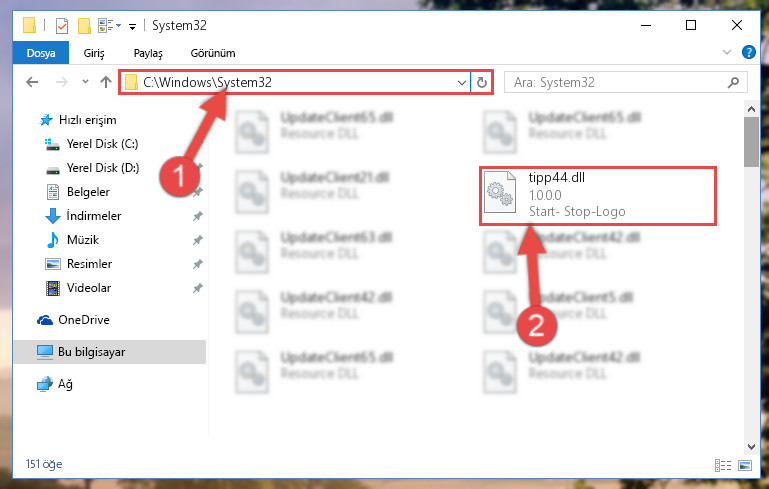This screenshot has width=769, height=489.
Task: Refresh the System32 folder view
Action: click(482, 82)
